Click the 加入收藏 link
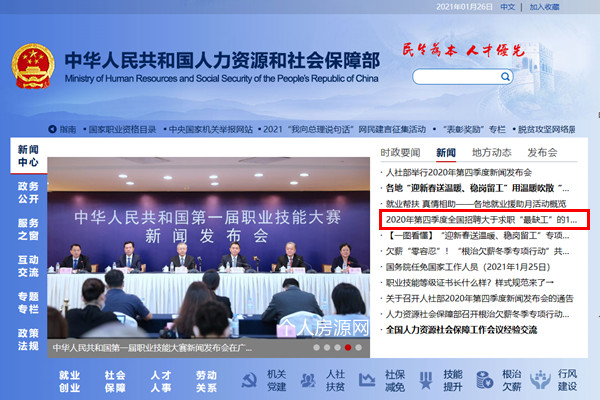The width and height of the screenshot is (600, 400). pyautogui.click(x=545, y=7)
